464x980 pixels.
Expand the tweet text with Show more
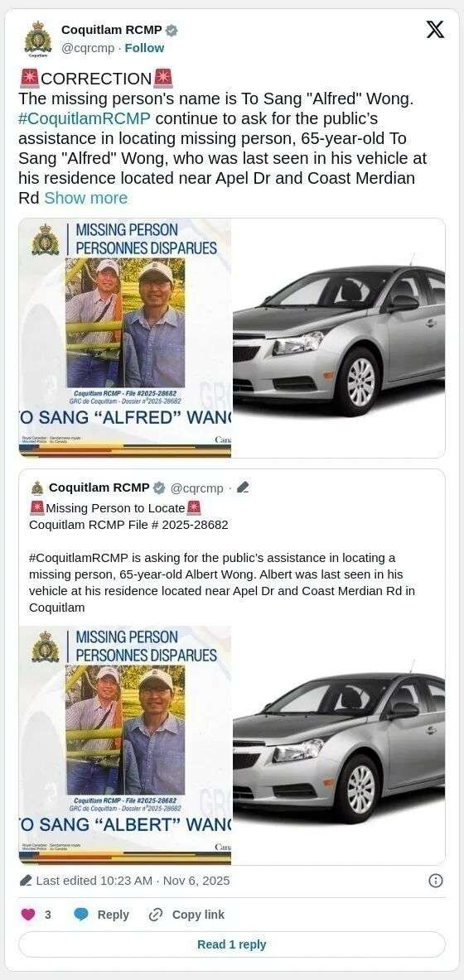click(x=85, y=198)
